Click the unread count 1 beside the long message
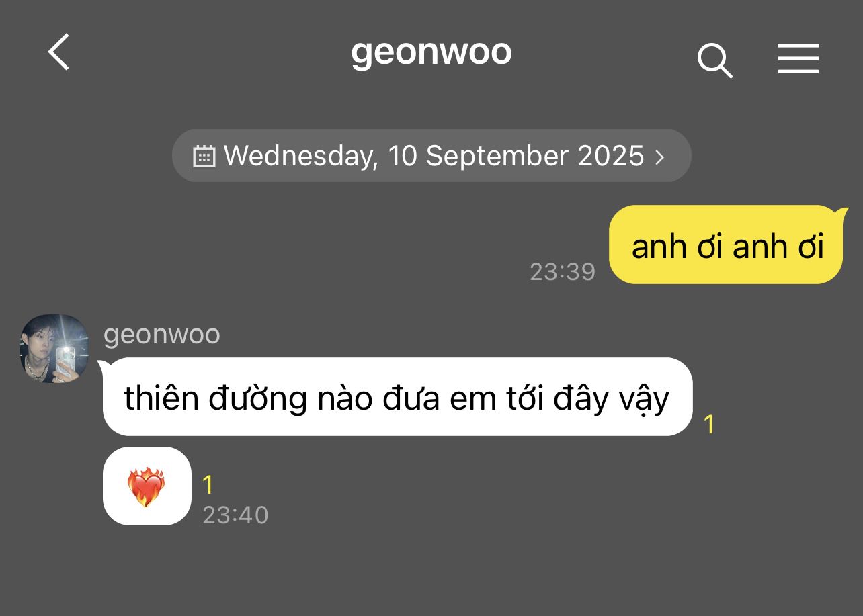 click(x=709, y=425)
